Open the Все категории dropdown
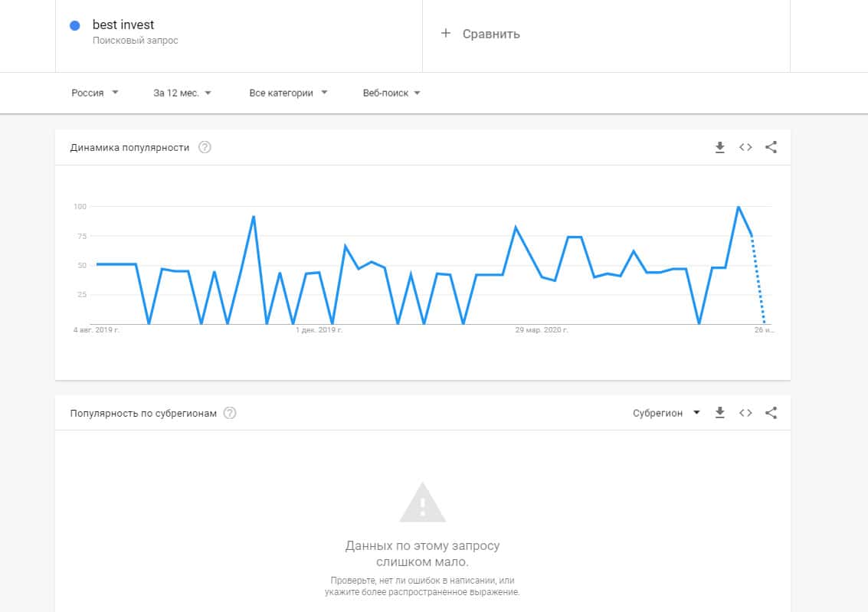 click(x=288, y=93)
